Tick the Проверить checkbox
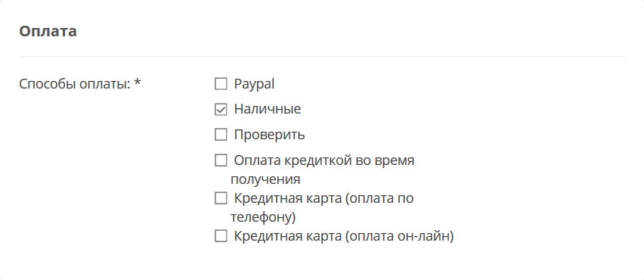 221,135
